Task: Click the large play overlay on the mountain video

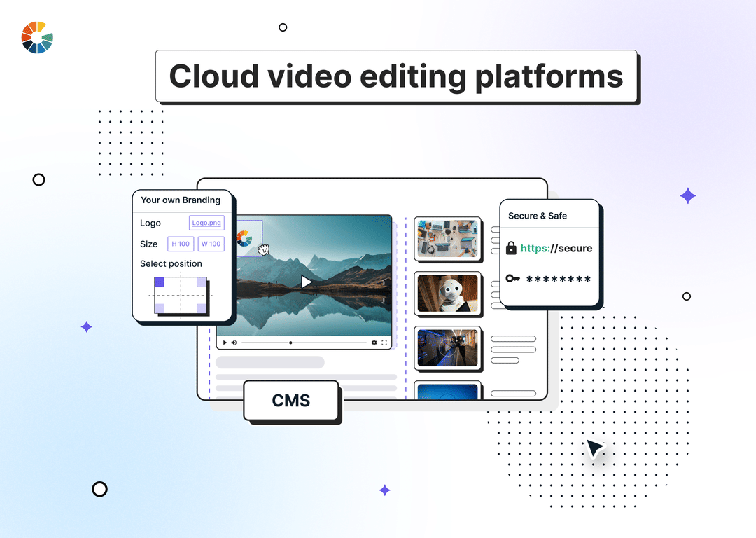Action: tap(307, 282)
